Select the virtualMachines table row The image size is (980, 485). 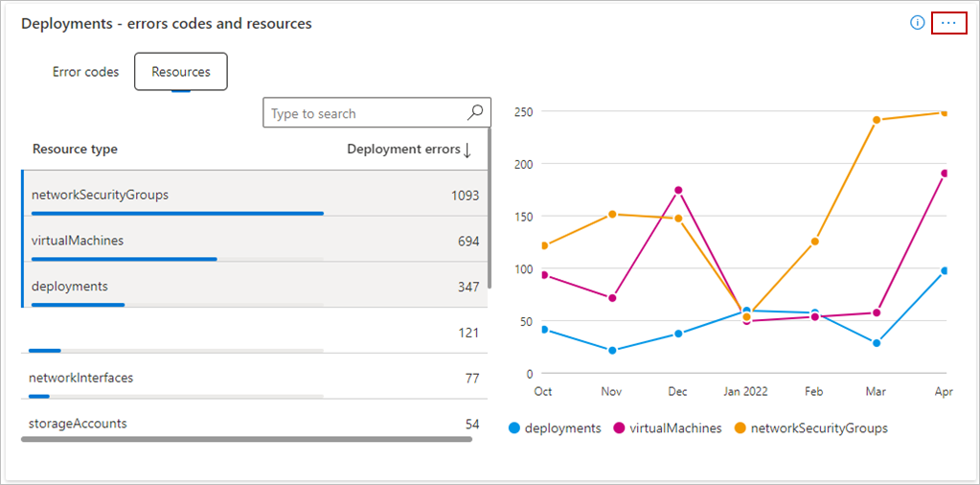pos(254,241)
